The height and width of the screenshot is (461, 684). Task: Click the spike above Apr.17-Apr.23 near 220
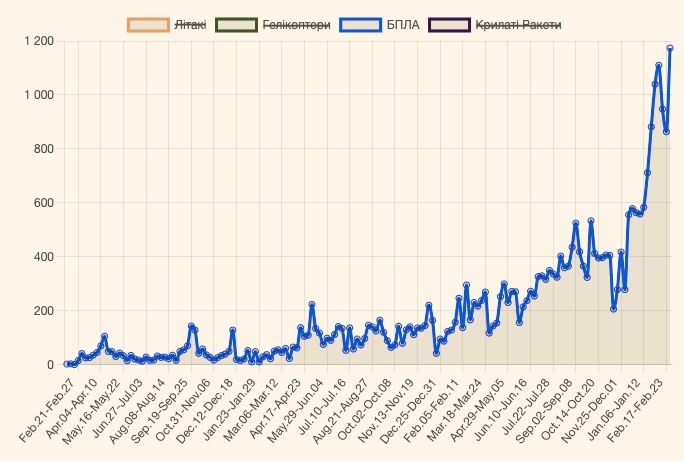(x=312, y=305)
